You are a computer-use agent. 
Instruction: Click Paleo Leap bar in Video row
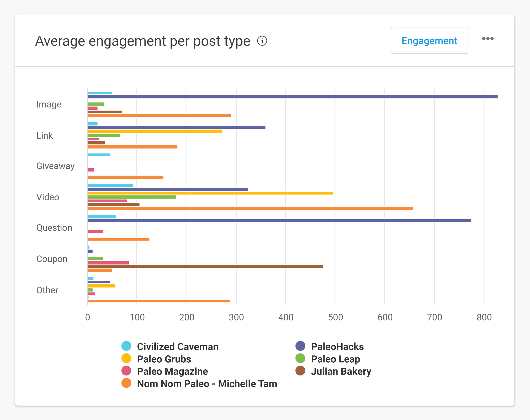[x=131, y=197]
